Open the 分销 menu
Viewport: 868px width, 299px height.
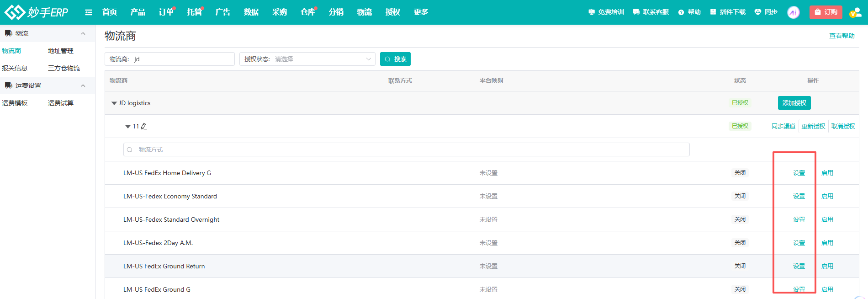(336, 12)
